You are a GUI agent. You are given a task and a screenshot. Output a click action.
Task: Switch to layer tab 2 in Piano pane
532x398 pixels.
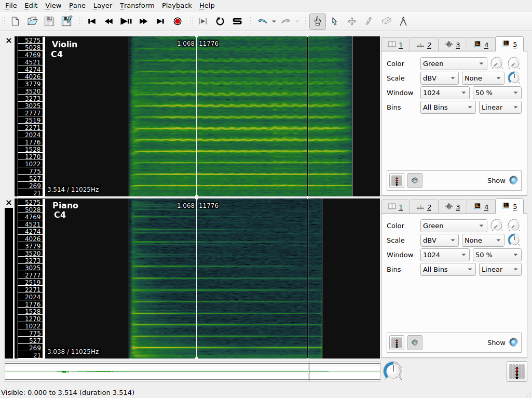(424, 206)
